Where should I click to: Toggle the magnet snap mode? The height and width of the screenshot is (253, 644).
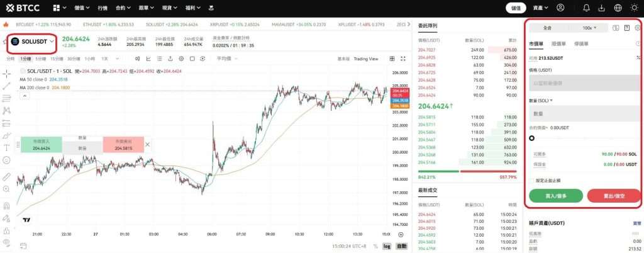(x=6, y=206)
